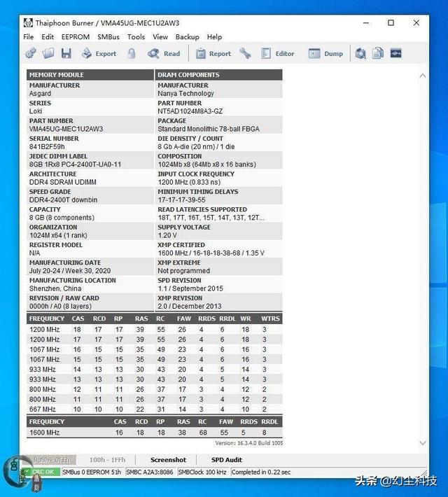Click the scrollbar up arrow
448x497 pixels.
pyautogui.click(x=423, y=76)
